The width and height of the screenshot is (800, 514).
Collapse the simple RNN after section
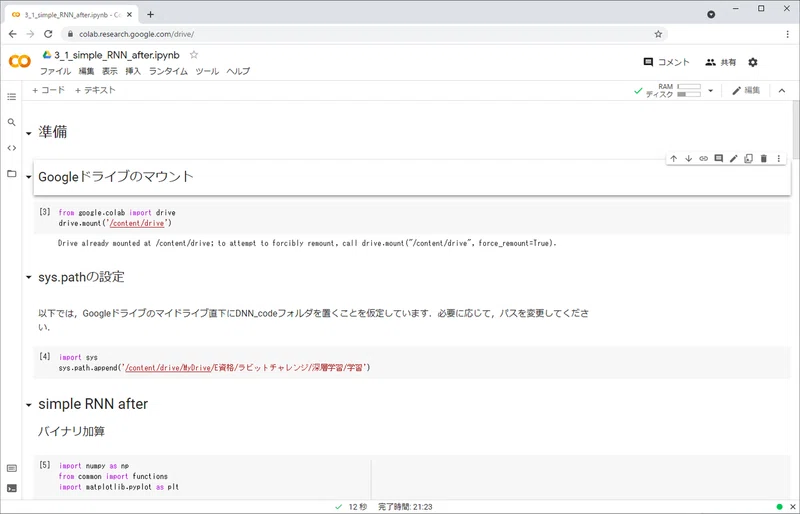point(29,405)
